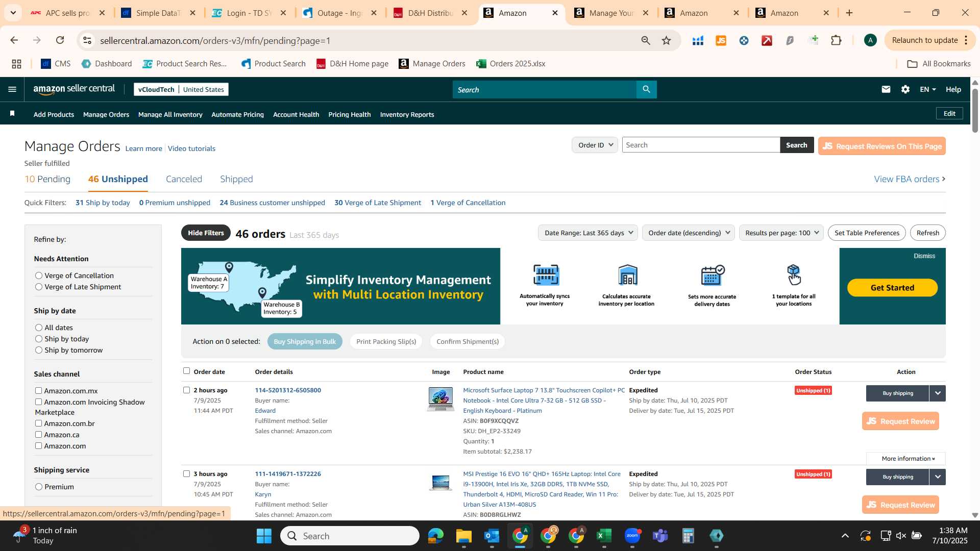The height and width of the screenshot is (551, 980).
Task: Switch to the 10 Pending tab
Action: pos(47,179)
